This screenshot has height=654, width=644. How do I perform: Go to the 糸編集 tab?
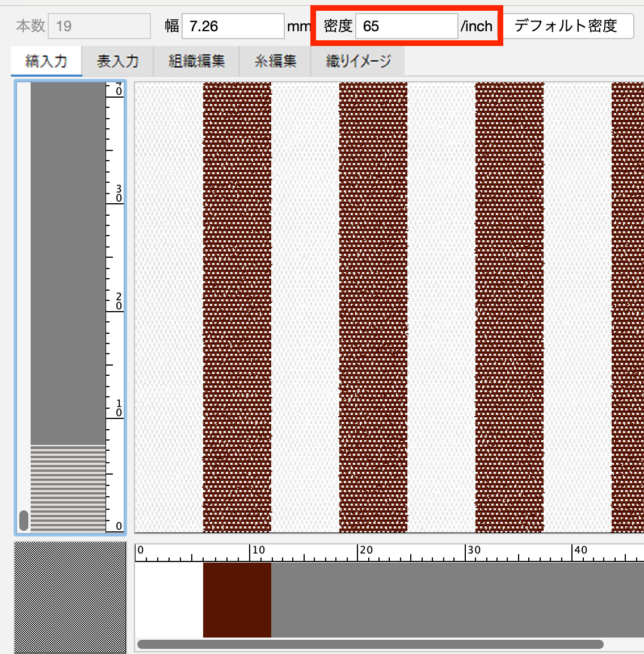(x=275, y=61)
